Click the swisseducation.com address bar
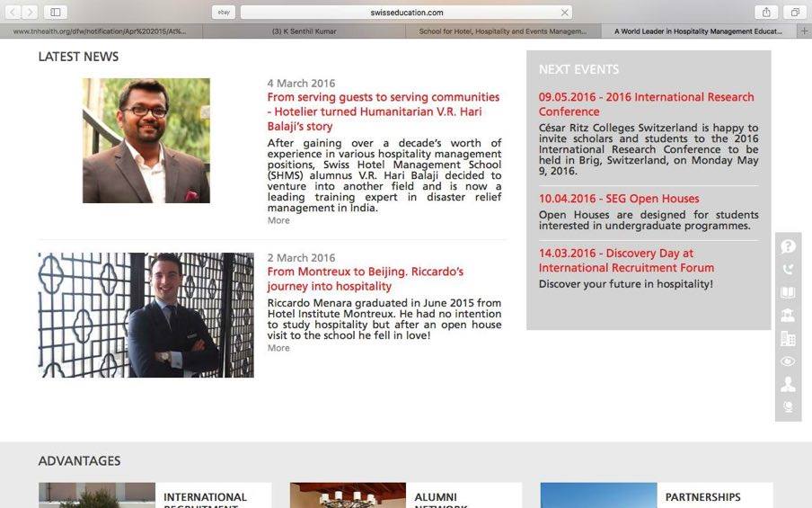The width and height of the screenshot is (812, 508). pos(406,13)
